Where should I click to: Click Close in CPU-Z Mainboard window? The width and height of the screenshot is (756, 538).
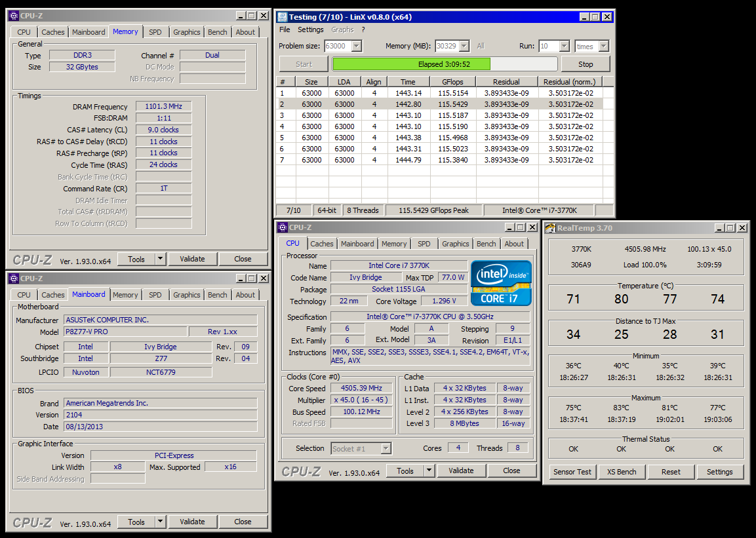point(243,522)
